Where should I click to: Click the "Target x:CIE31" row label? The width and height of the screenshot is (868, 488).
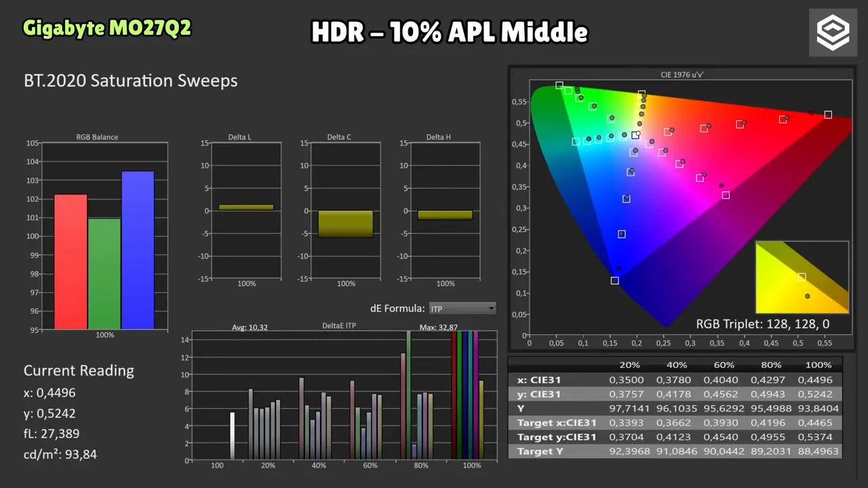point(557,422)
